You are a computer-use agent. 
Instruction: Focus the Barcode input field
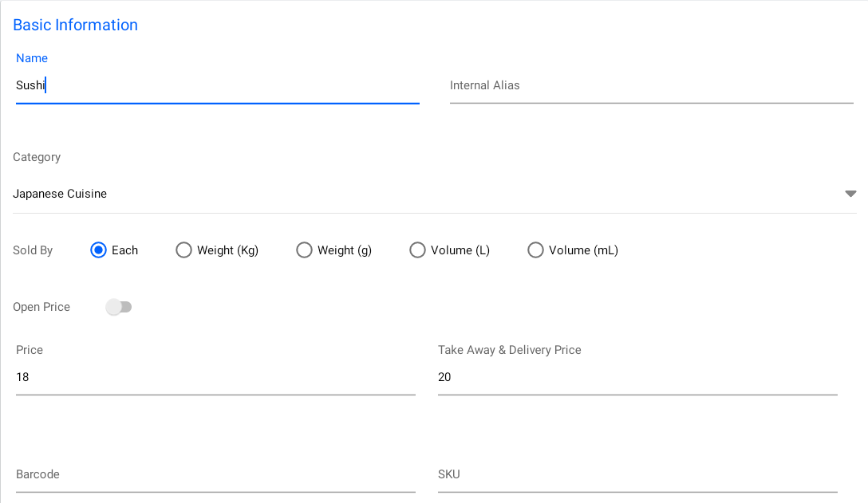click(215, 474)
